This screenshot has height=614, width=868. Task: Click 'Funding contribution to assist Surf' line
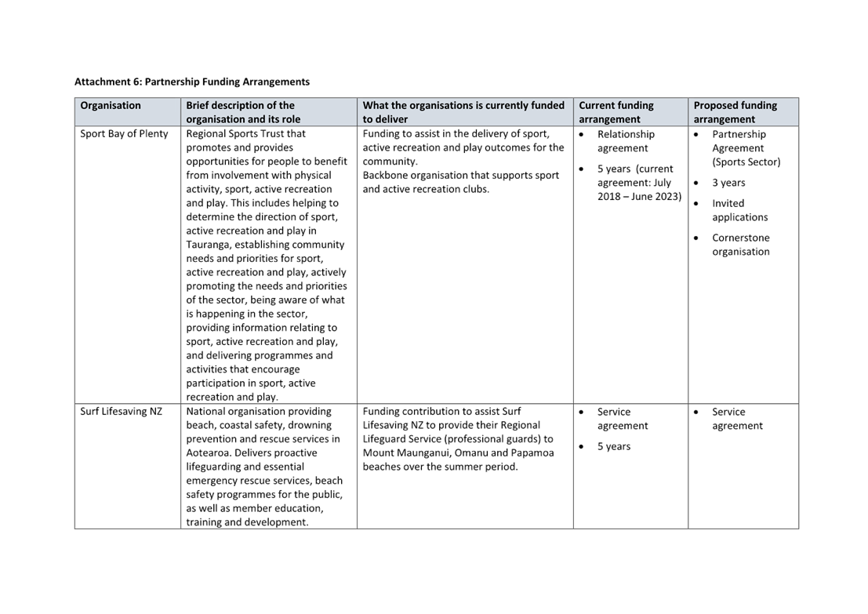click(x=441, y=412)
